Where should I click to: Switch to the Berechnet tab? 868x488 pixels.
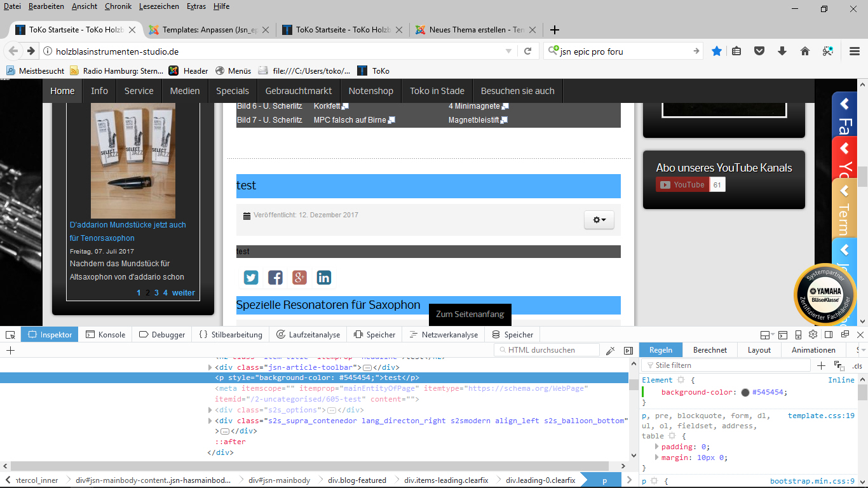(x=710, y=349)
